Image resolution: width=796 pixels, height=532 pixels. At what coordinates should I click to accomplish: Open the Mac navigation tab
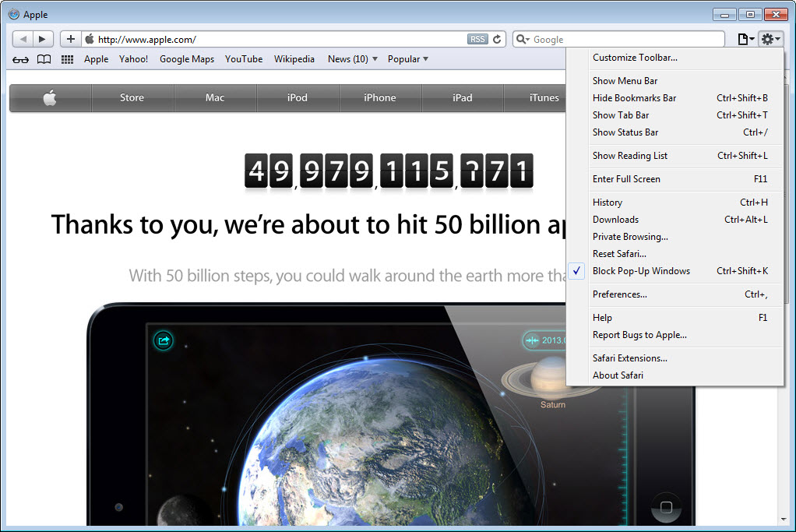pos(215,97)
